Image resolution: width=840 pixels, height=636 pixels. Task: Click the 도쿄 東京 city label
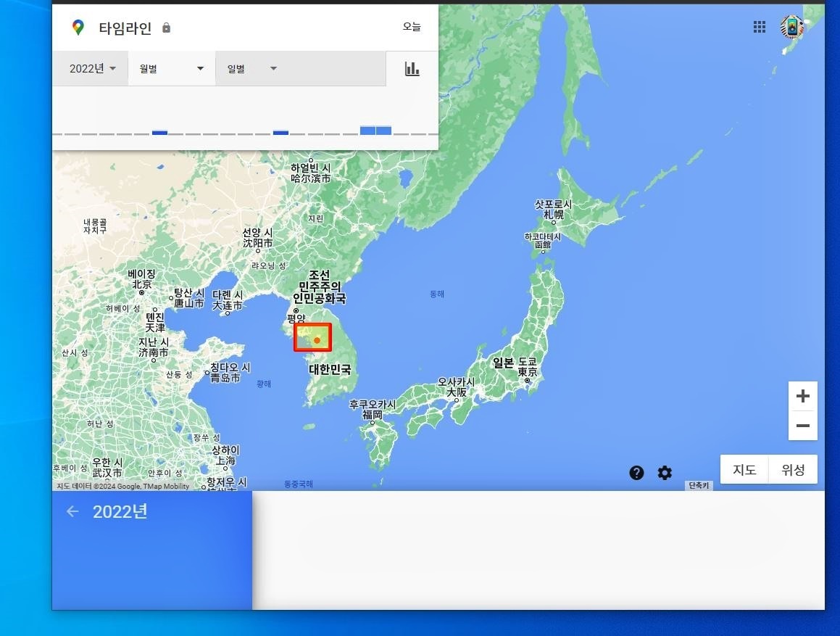pyautogui.click(x=528, y=366)
